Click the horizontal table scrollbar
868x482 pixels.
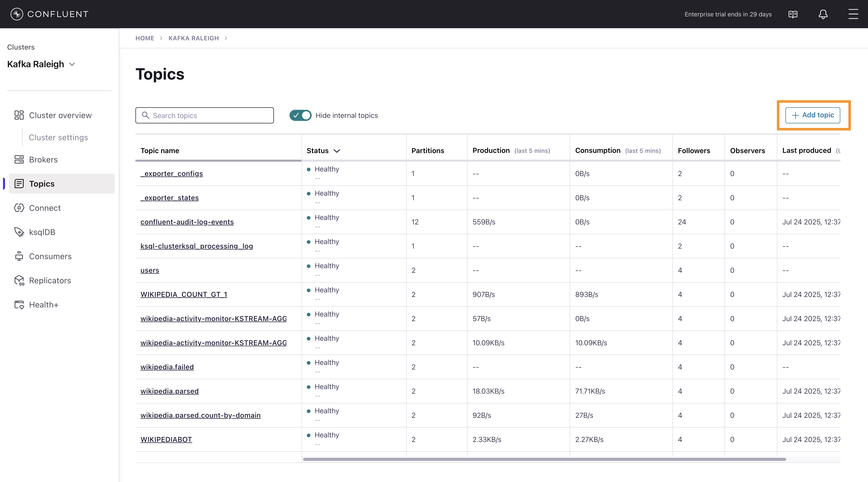click(544, 459)
